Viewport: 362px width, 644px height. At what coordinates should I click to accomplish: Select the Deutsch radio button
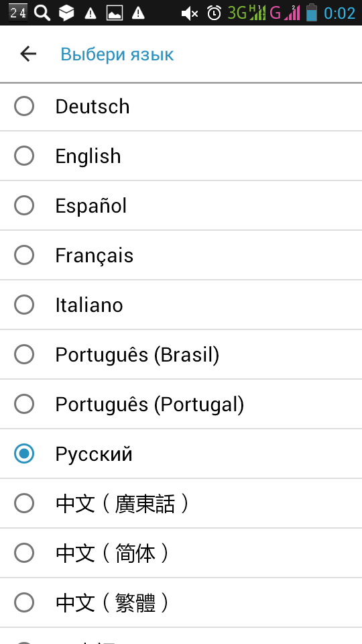click(x=24, y=107)
